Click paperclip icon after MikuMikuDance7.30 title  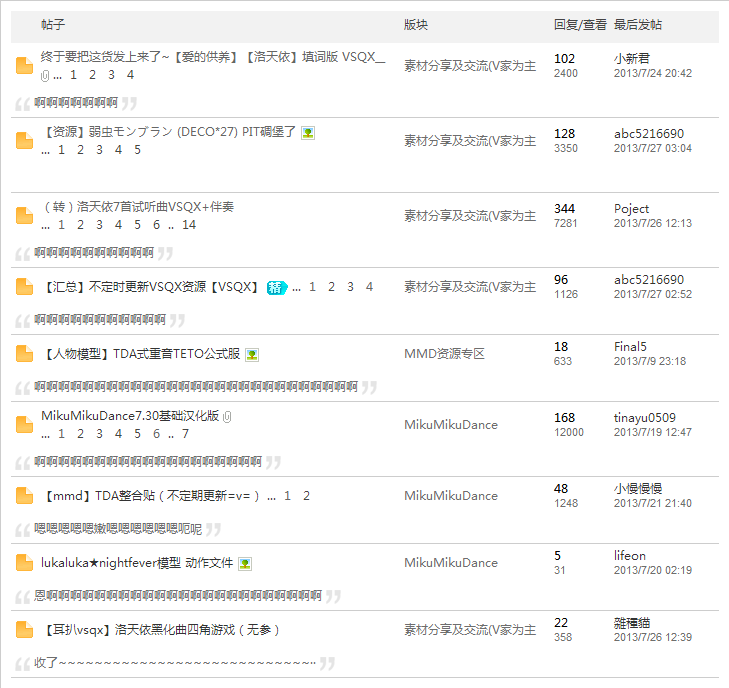pos(227,417)
